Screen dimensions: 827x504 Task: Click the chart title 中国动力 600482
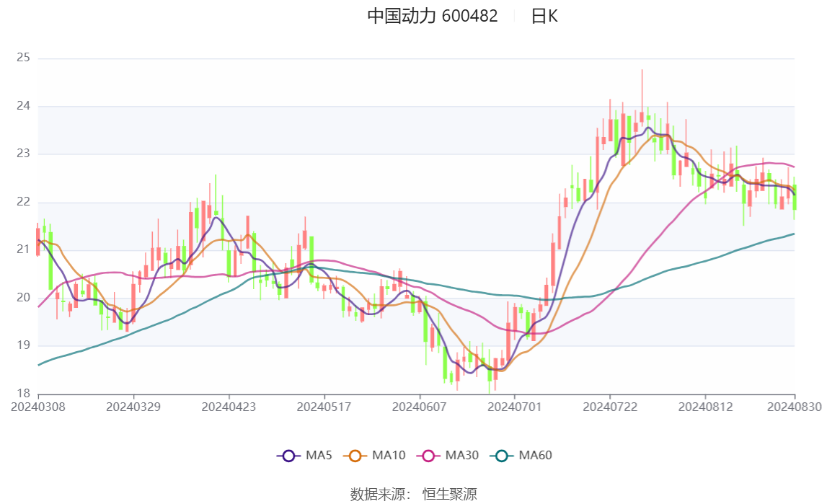[433, 16]
